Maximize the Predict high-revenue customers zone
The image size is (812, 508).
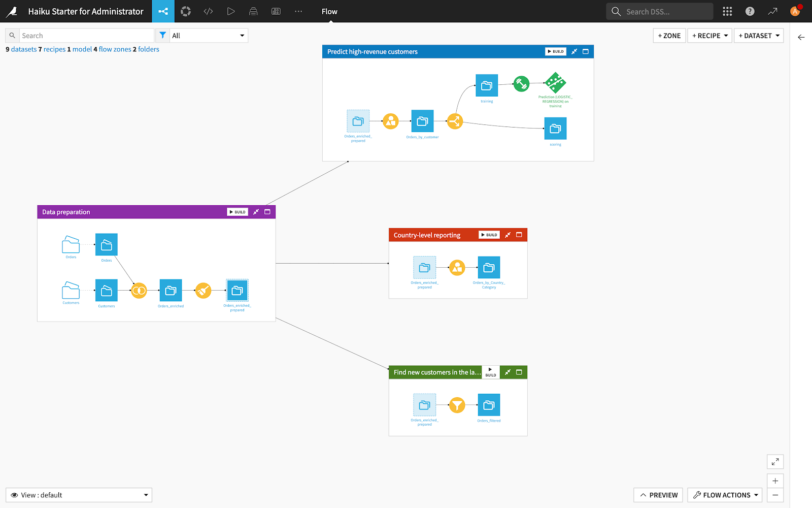585,51
